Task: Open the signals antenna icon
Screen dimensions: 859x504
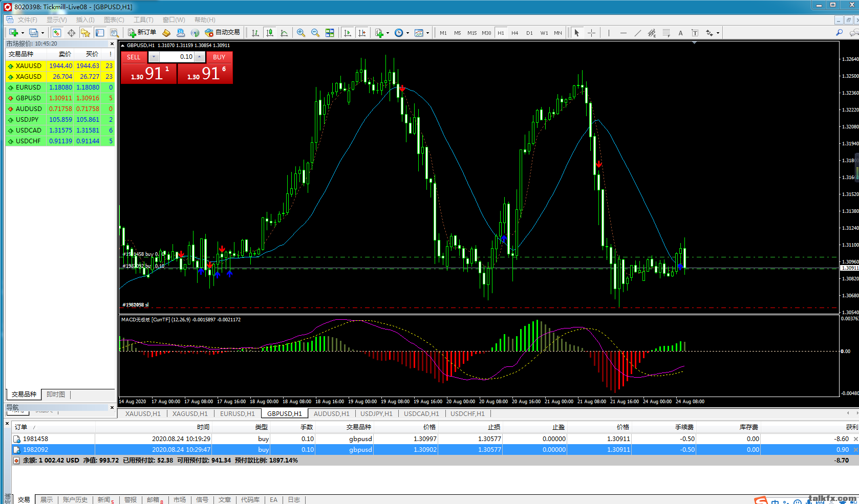Action: click(x=195, y=33)
